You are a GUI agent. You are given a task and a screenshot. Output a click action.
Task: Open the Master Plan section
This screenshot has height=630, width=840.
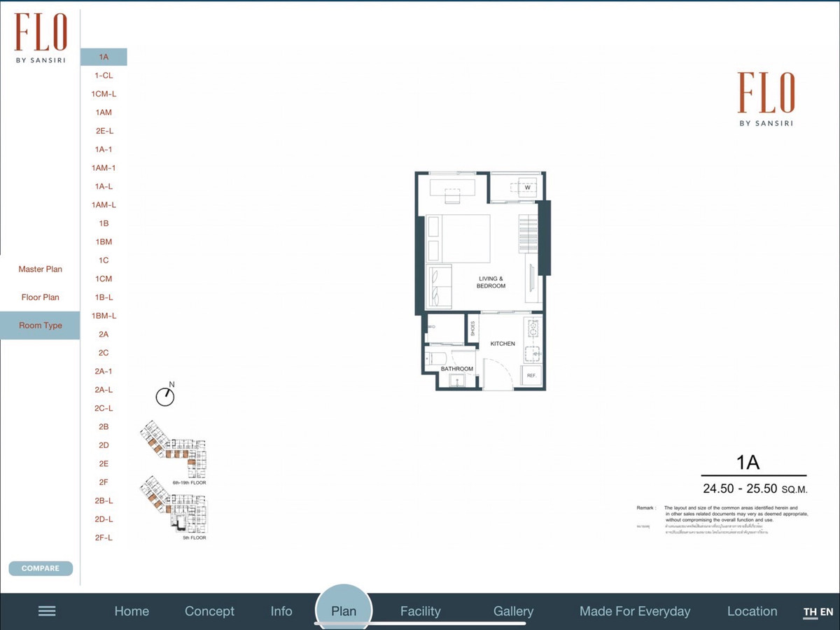40,269
